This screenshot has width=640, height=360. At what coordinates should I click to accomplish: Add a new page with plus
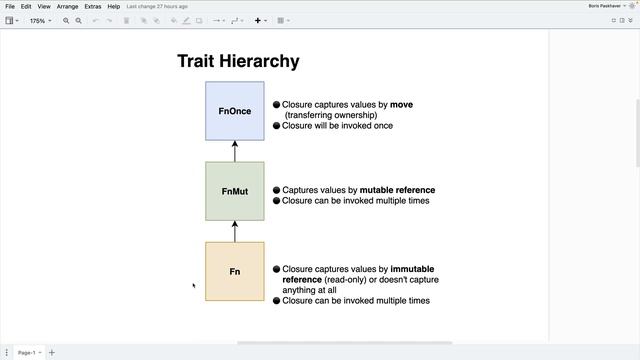tap(52, 352)
